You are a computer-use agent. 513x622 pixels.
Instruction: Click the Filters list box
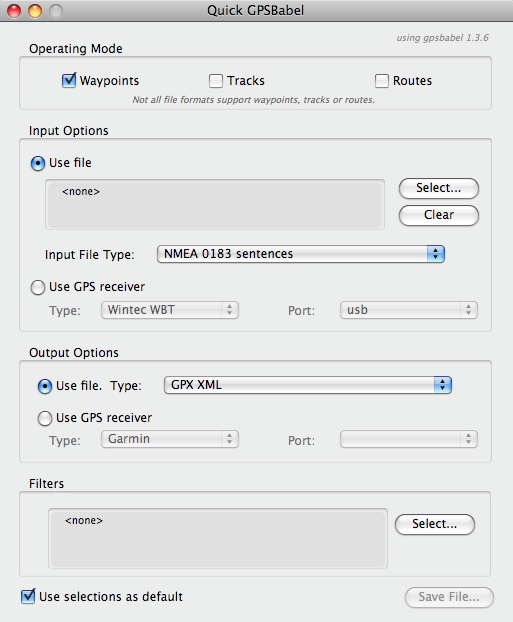click(x=218, y=538)
